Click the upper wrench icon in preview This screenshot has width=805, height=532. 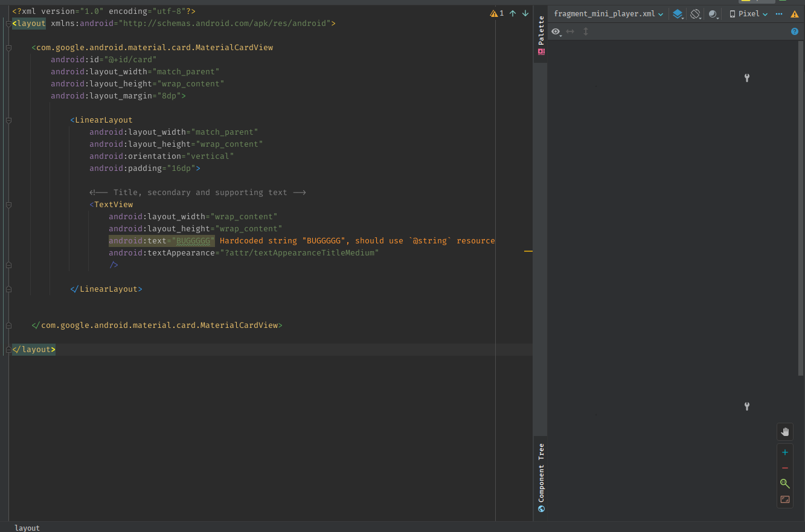[x=747, y=78]
